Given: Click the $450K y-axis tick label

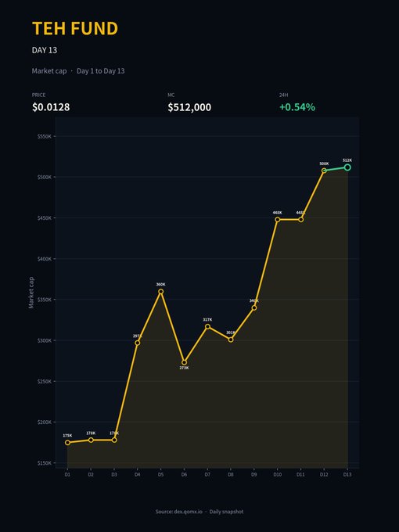Looking at the screenshot, I should click(x=45, y=217).
